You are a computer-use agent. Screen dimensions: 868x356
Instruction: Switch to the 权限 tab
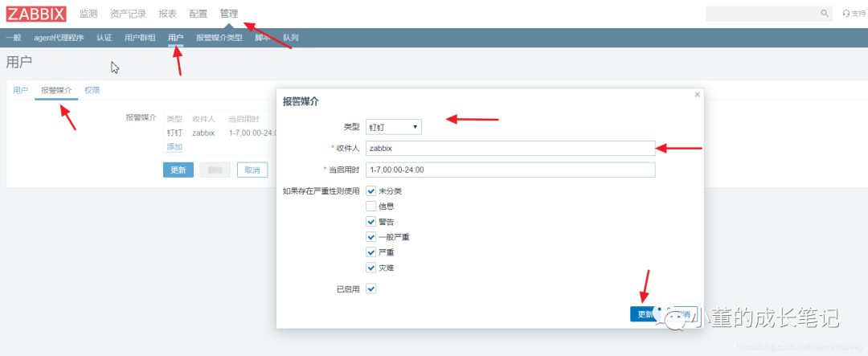[x=92, y=90]
